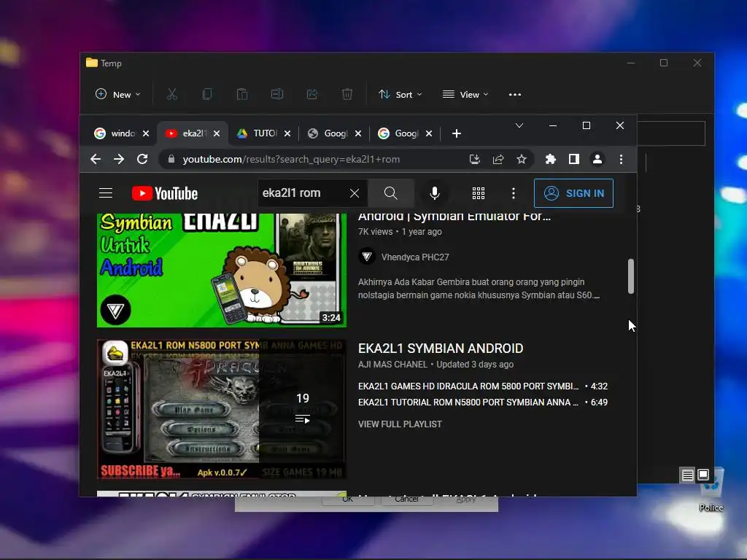Open EKA2L1 SYMBIAN ANDROID playlist title

point(441,349)
